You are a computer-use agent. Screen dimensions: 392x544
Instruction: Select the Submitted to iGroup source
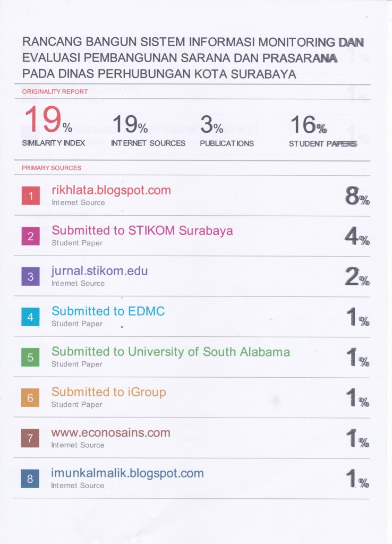tap(108, 392)
